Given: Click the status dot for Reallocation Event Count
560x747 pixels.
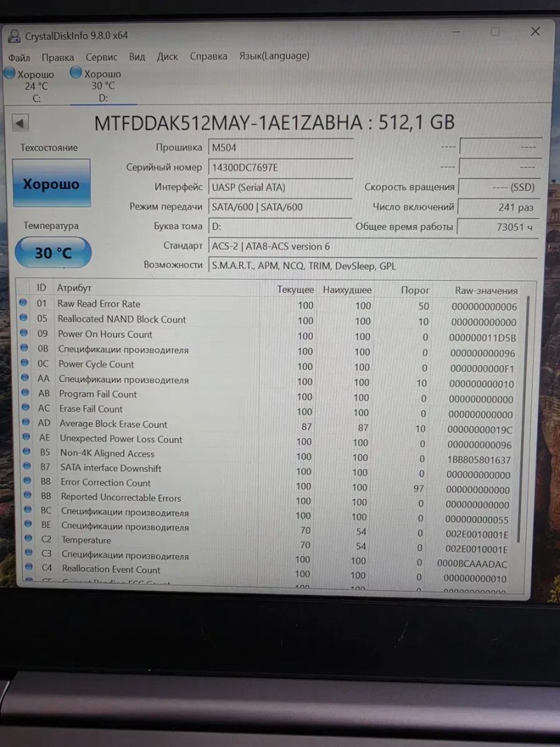Looking at the screenshot, I should point(29,567).
